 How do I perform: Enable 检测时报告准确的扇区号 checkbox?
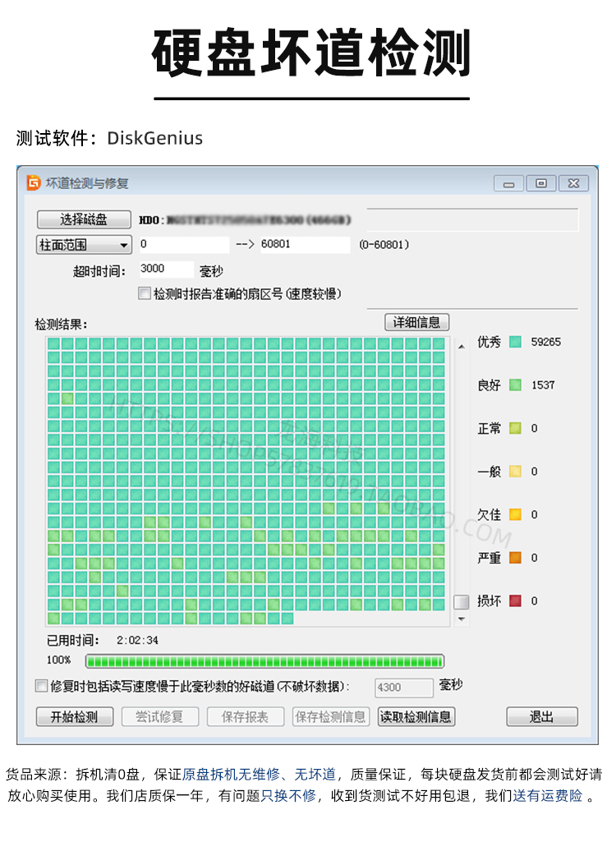click(x=145, y=294)
